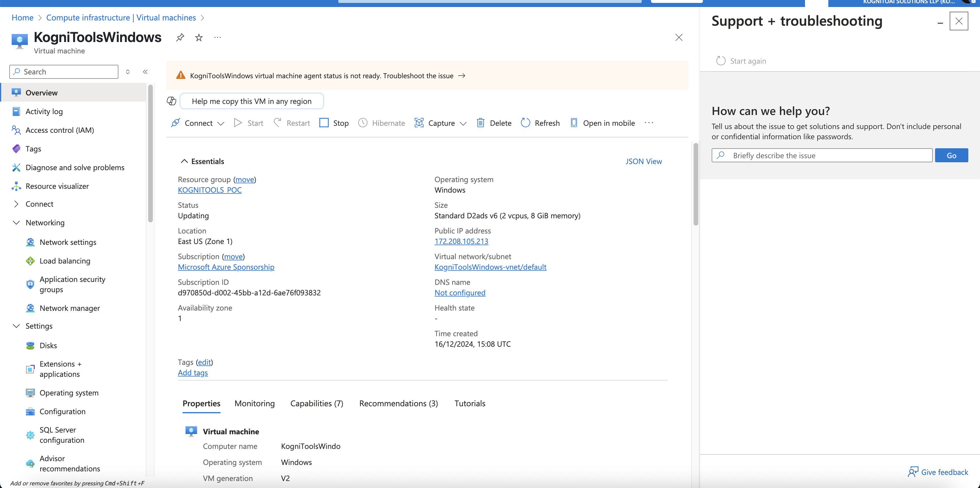Collapse the left navigation menu

(x=145, y=72)
